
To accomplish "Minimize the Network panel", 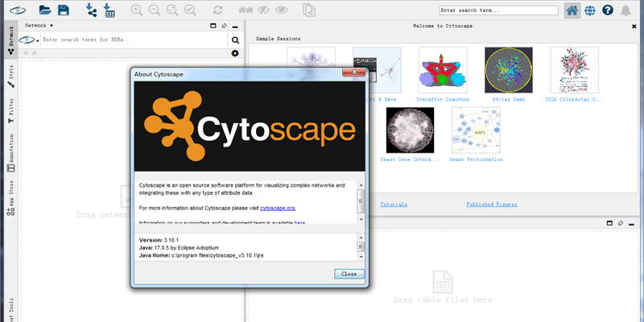I will tap(235, 27).
